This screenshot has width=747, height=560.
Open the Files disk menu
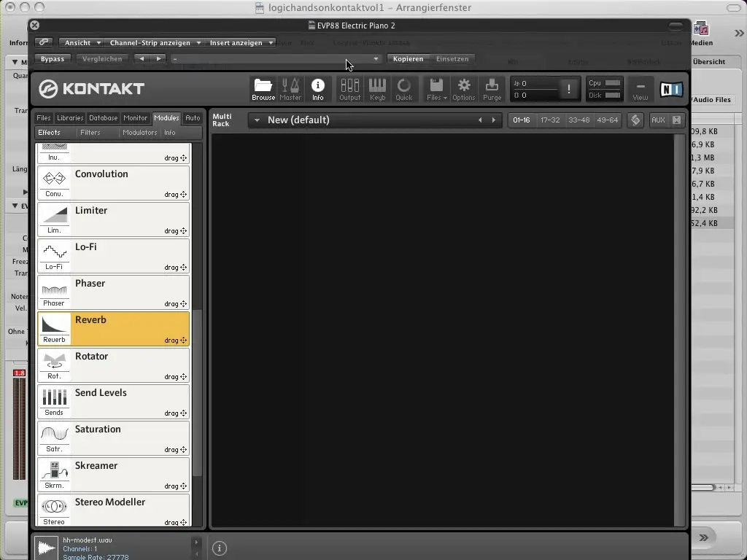click(436, 89)
